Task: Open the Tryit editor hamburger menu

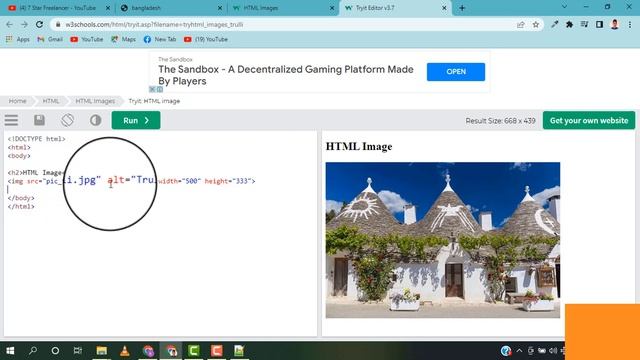Action: 11,120
